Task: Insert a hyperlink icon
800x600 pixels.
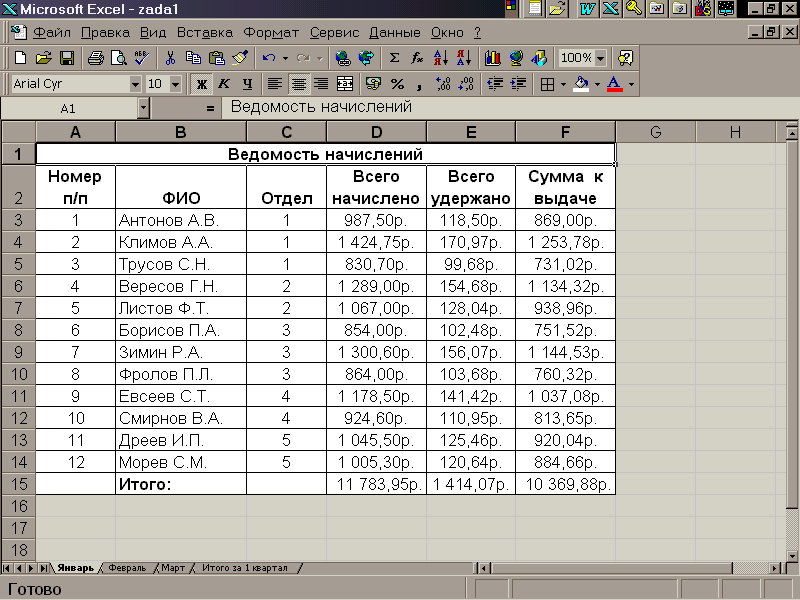Action: 343,58
